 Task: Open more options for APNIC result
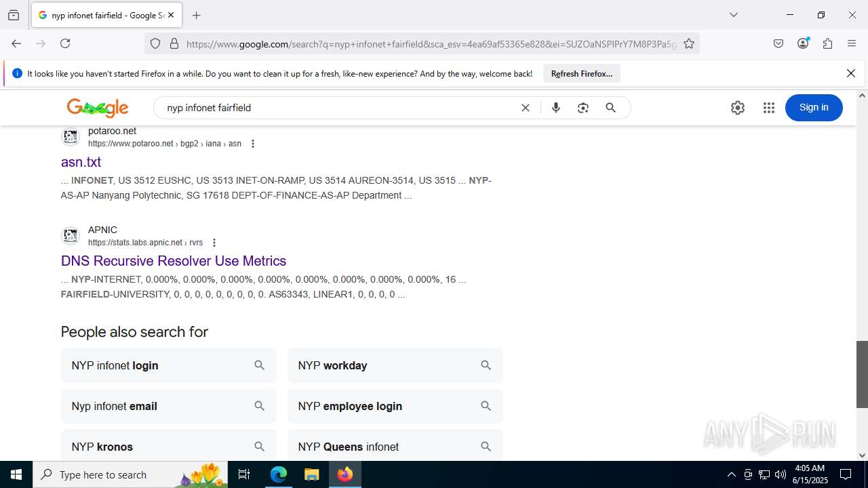(214, 243)
